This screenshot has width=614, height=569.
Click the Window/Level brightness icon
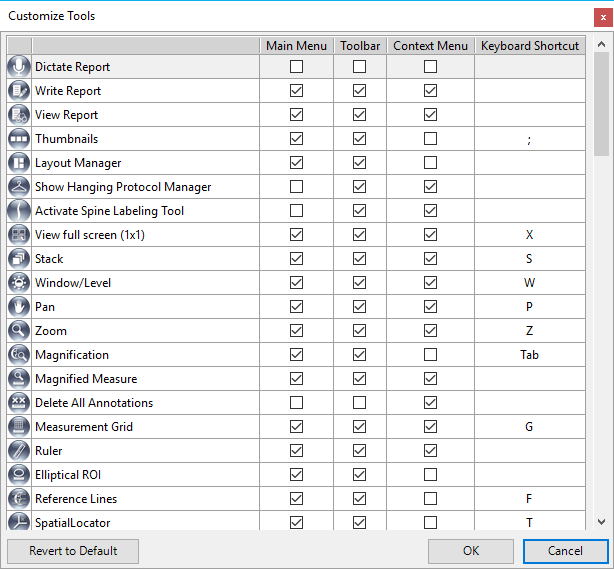coord(19,283)
